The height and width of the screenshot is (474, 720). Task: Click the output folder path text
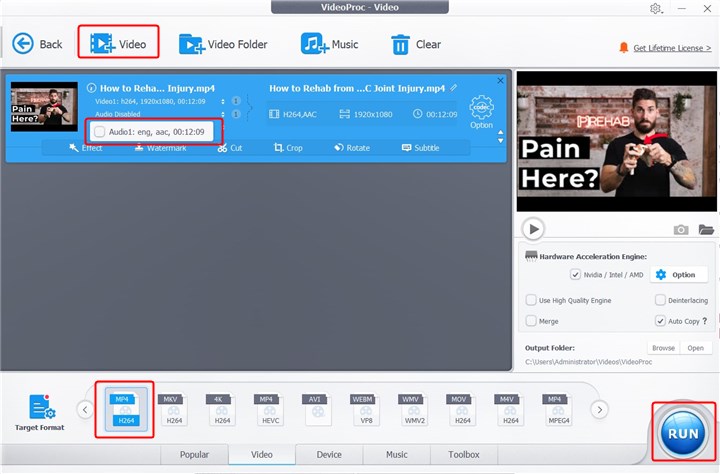click(x=588, y=362)
